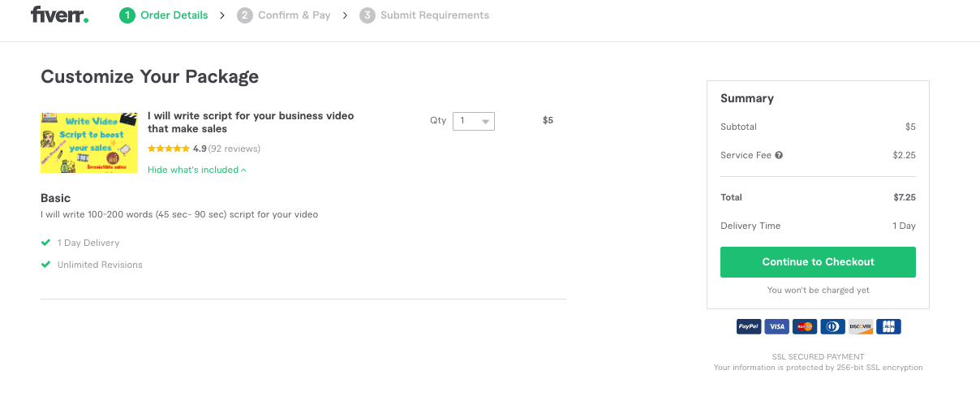This screenshot has width=980, height=405.
Task: Click the MasterCard payment icon
Action: click(x=805, y=326)
